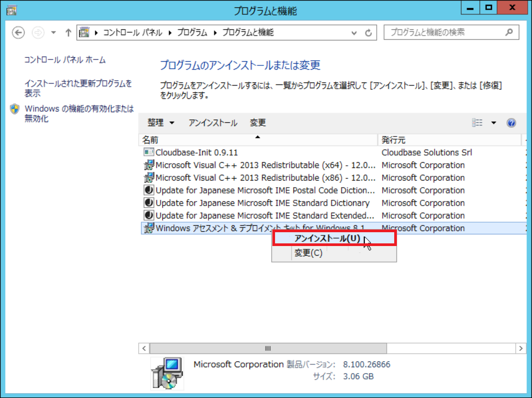This screenshot has height=398, width=532.
Task: Open インストールされた更新プログラムを表示 link
Action: [x=78, y=88]
